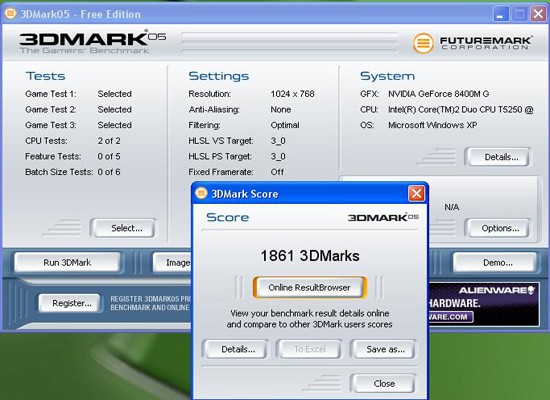Screen dimensions: 550x400
Task: Start the benchmark with Run 3DMark
Action: 67,262
